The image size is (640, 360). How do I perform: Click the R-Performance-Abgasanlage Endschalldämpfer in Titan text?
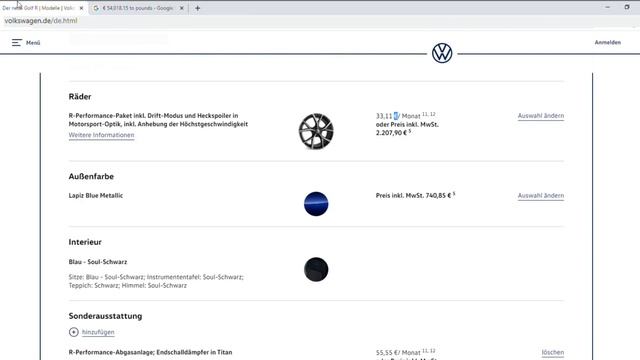[x=150, y=352]
